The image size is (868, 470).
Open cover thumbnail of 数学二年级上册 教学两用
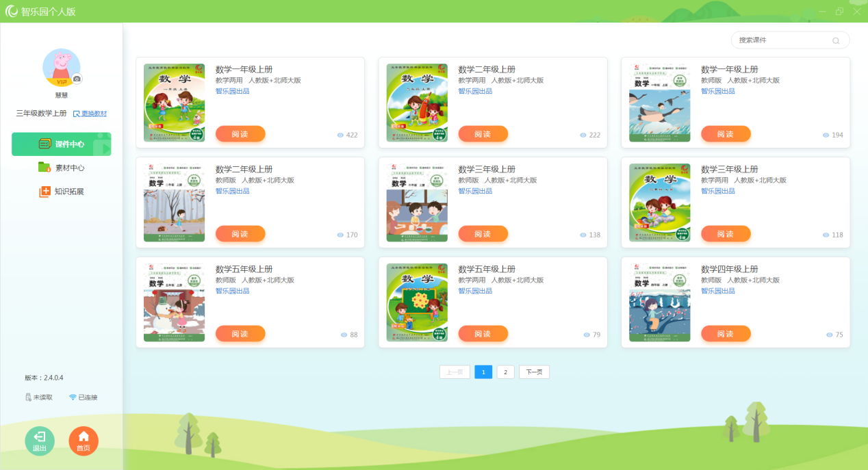point(417,103)
